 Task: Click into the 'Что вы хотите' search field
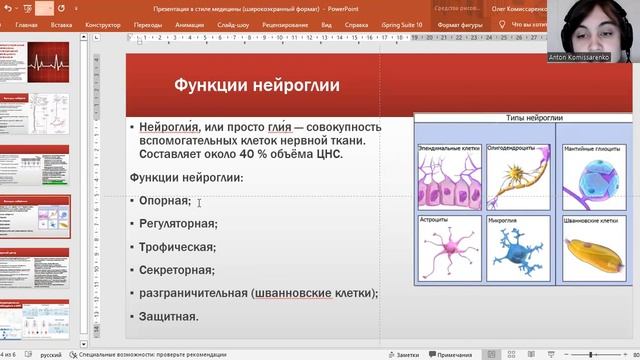(x=529, y=25)
